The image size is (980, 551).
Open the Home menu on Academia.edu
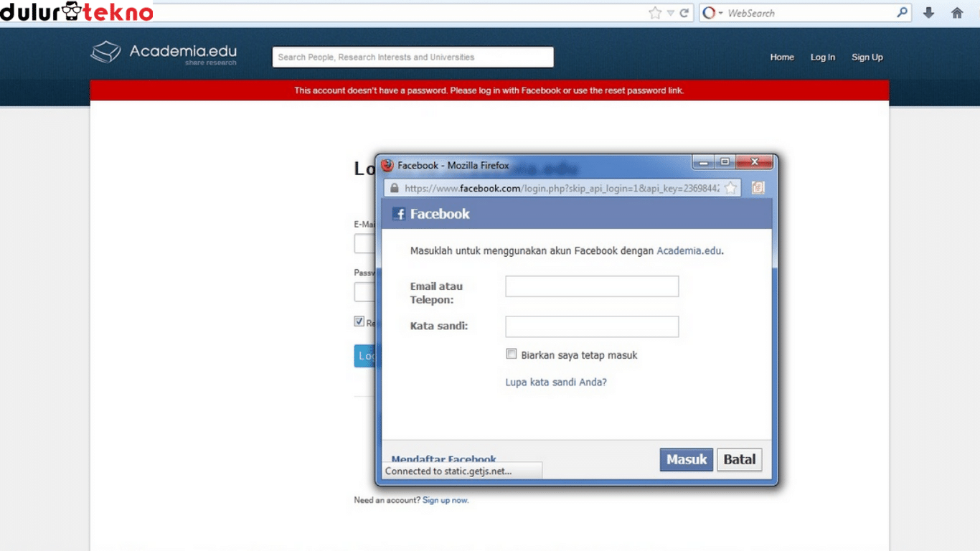(782, 57)
